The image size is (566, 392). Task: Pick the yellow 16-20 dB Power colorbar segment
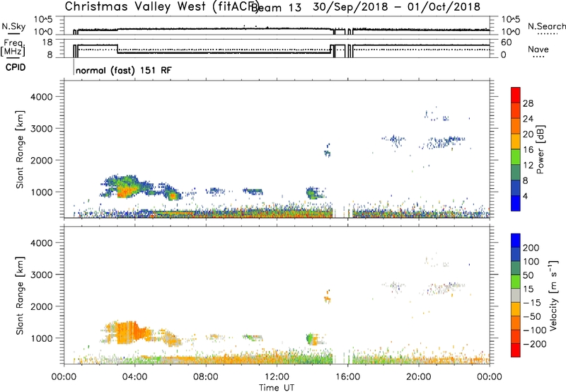[516, 142]
